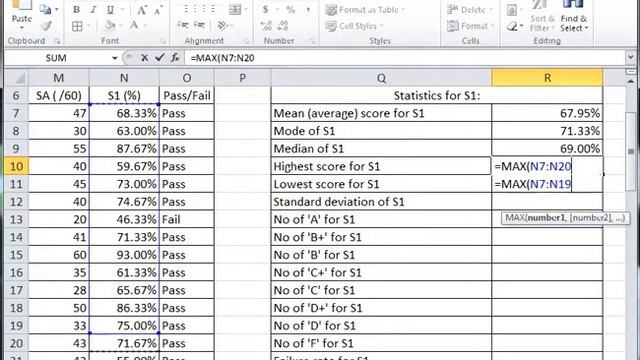Click the Select All corner box

(x=16, y=78)
